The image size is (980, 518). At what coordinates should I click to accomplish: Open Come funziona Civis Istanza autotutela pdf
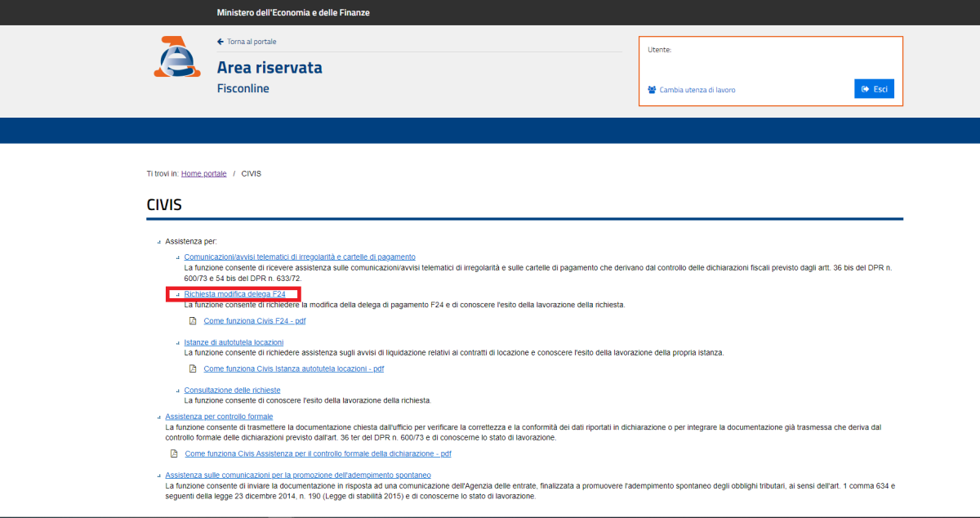pyautogui.click(x=293, y=368)
